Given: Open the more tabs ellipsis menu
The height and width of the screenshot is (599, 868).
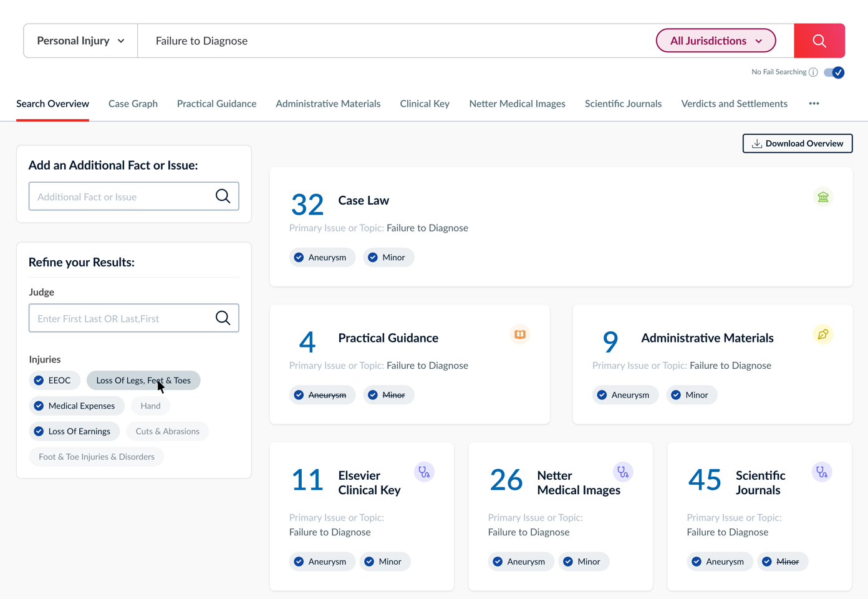Looking at the screenshot, I should [x=814, y=104].
